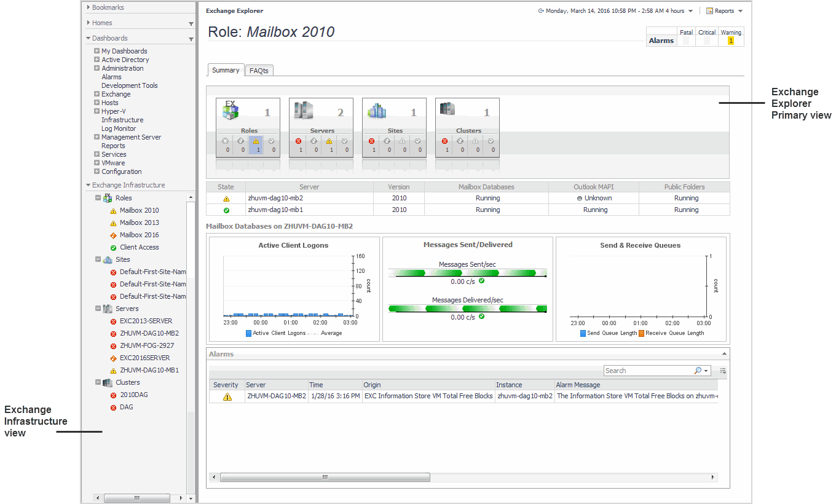Screen dimensions: 836x504
Task: Click the alarms table horizontal scrollbar
Action: (x=325, y=478)
